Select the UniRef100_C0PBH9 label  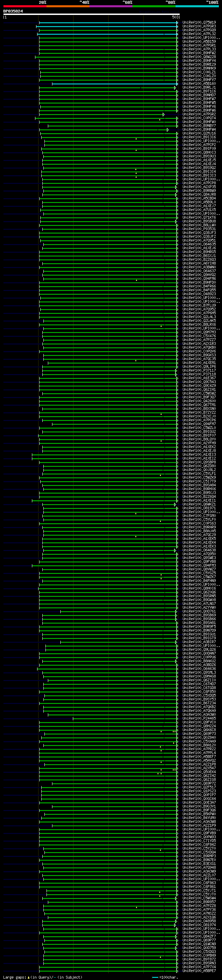[x=199, y=956]
